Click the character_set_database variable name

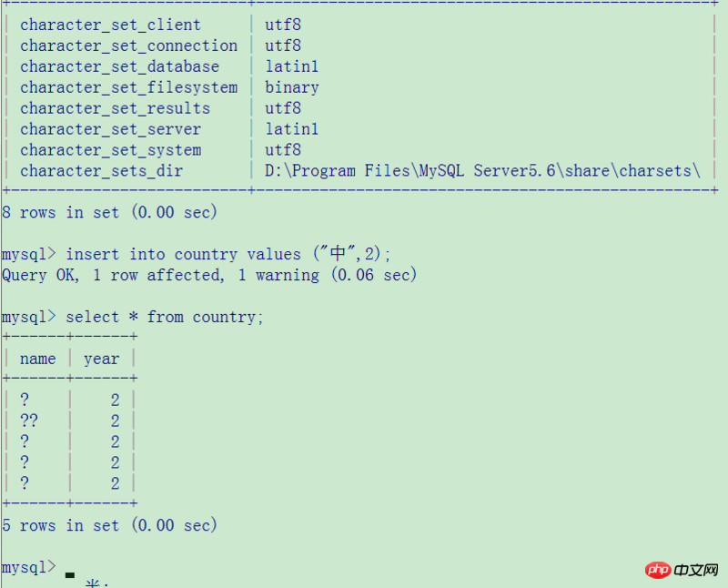[119, 66]
